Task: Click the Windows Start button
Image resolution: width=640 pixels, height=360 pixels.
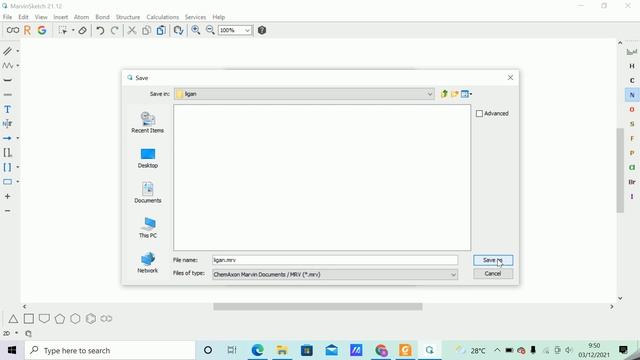Action: [12, 350]
